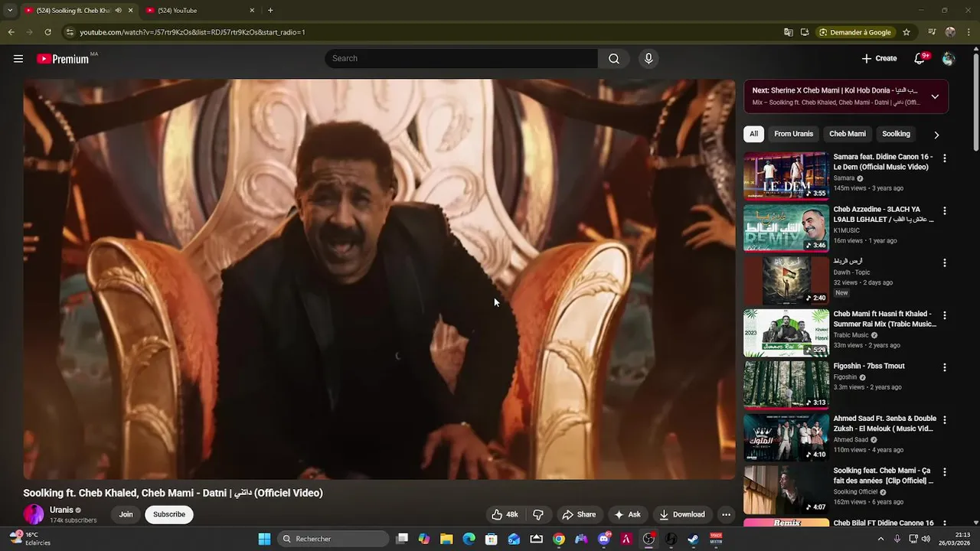Open Soolking feat. Cheb Mami video title
Screen dimensions: 980x551
click(884, 475)
